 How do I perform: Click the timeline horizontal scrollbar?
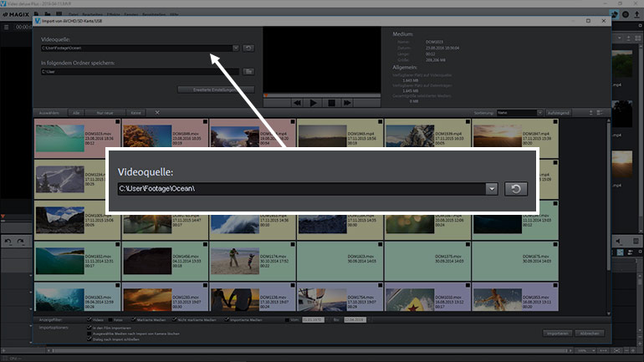[x=309, y=350]
